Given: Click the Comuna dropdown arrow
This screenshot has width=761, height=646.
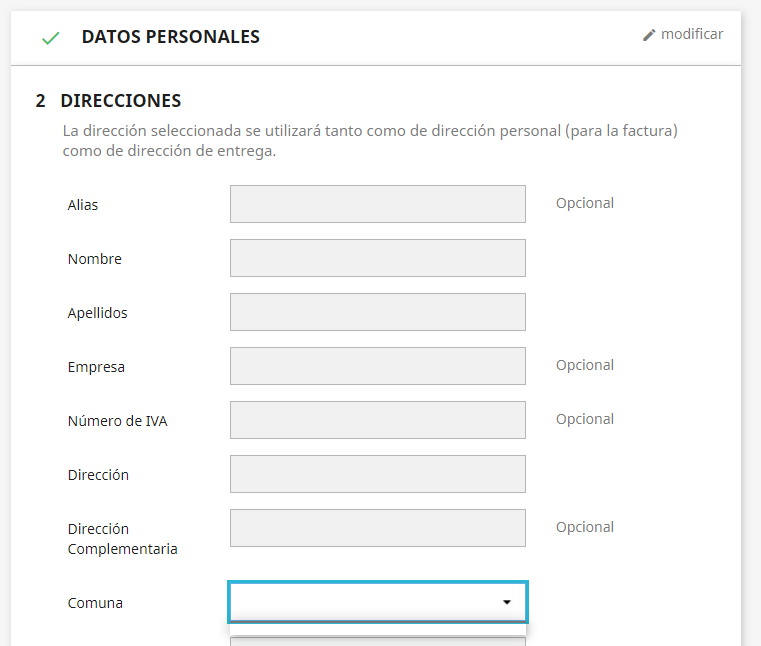Looking at the screenshot, I should 507,602.
